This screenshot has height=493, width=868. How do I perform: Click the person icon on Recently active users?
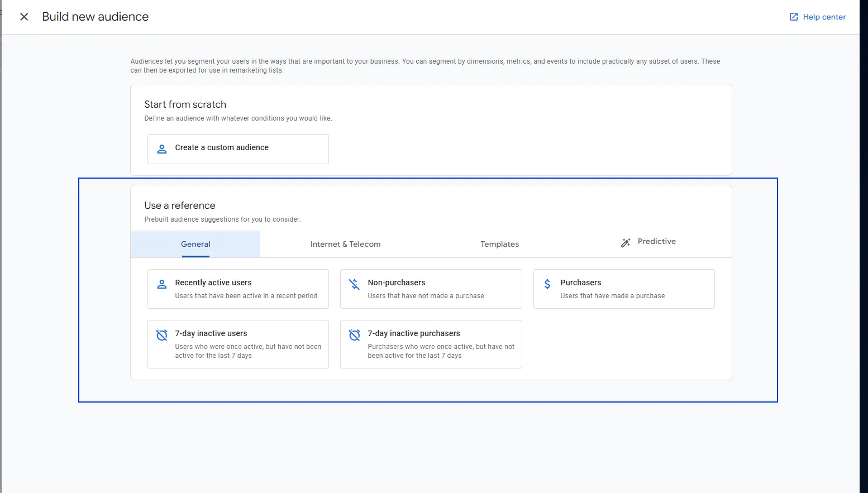click(x=162, y=284)
